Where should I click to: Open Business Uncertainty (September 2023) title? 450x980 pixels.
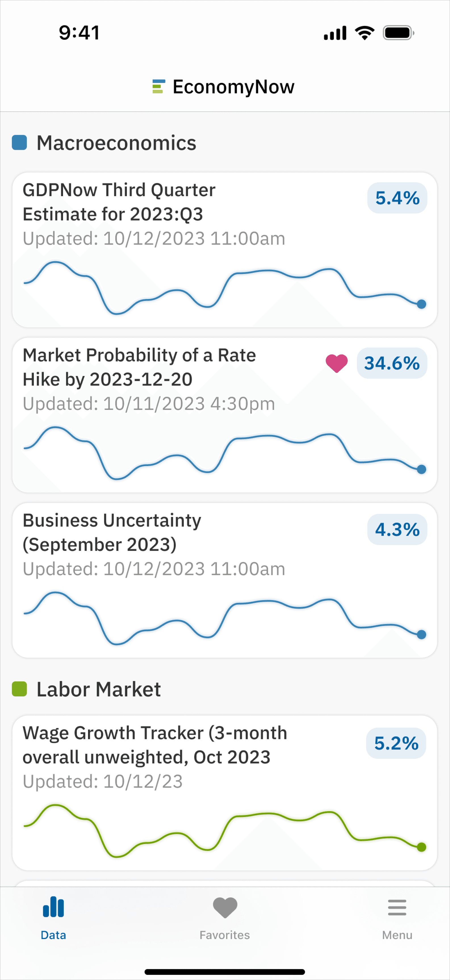(x=112, y=533)
